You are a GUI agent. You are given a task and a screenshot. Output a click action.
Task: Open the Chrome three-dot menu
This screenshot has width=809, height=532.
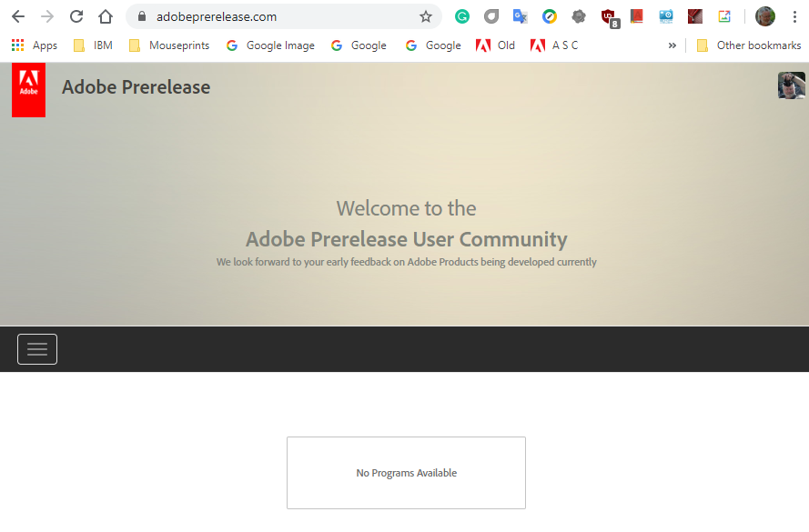[794, 16]
